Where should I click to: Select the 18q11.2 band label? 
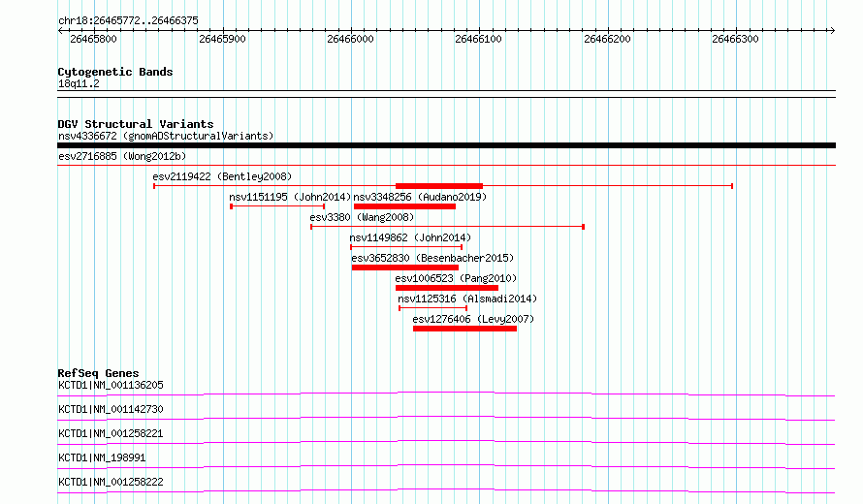click(x=79, y=83)
